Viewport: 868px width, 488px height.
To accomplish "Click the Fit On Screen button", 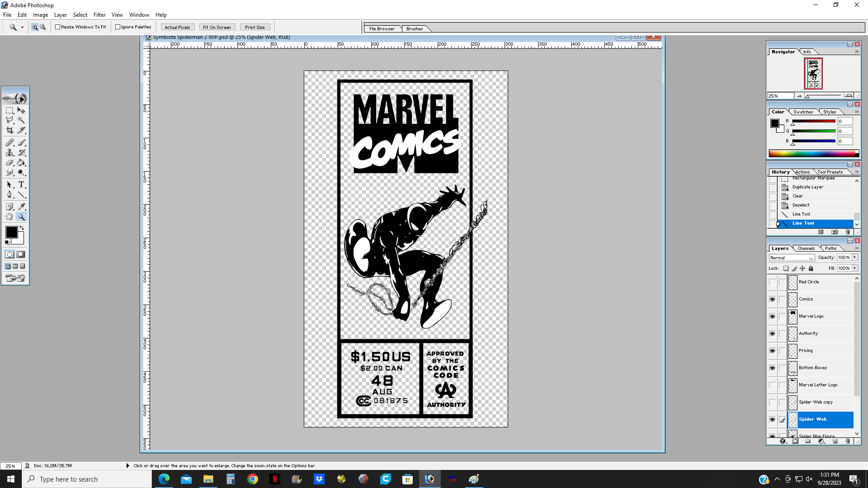I will [217, 27].
